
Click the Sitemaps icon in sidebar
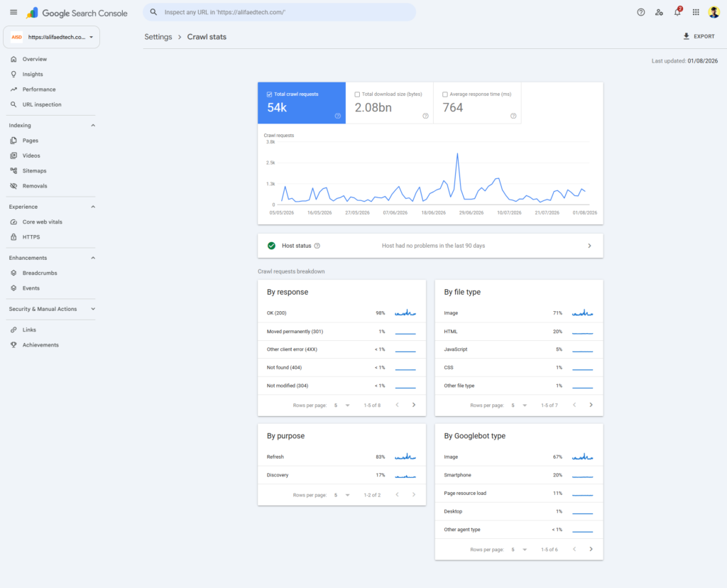coord(13,170)
